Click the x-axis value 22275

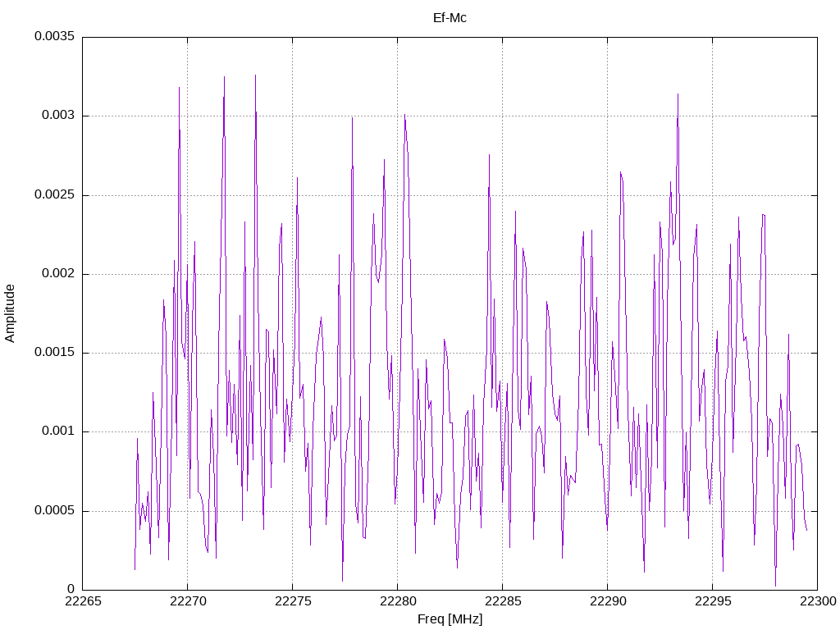click(293, 601)
